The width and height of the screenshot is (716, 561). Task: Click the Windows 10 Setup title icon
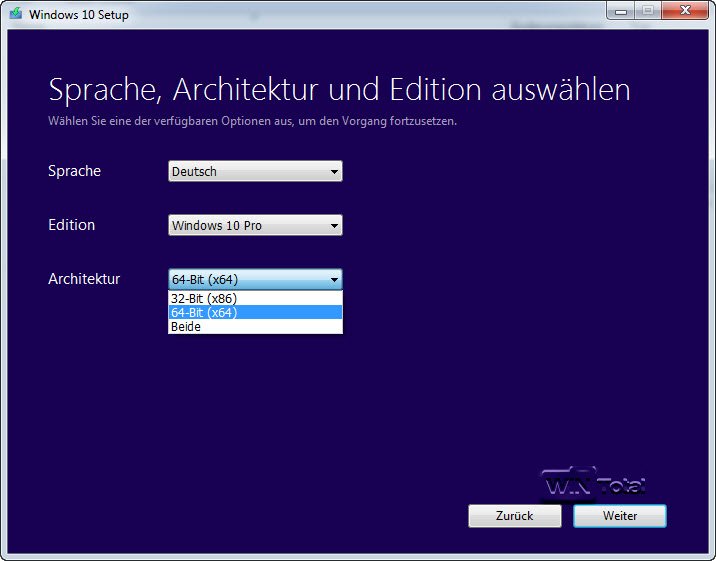tap(16, 13)
